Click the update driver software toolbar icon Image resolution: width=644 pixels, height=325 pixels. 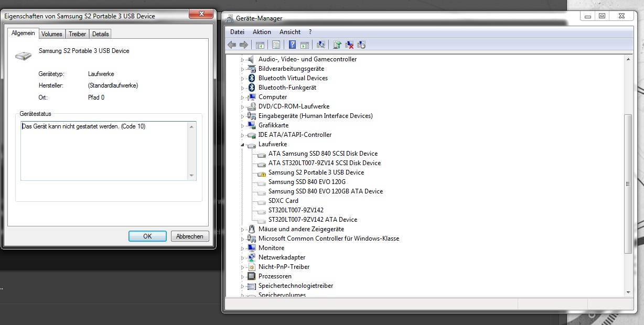click(x=337, y=45)
